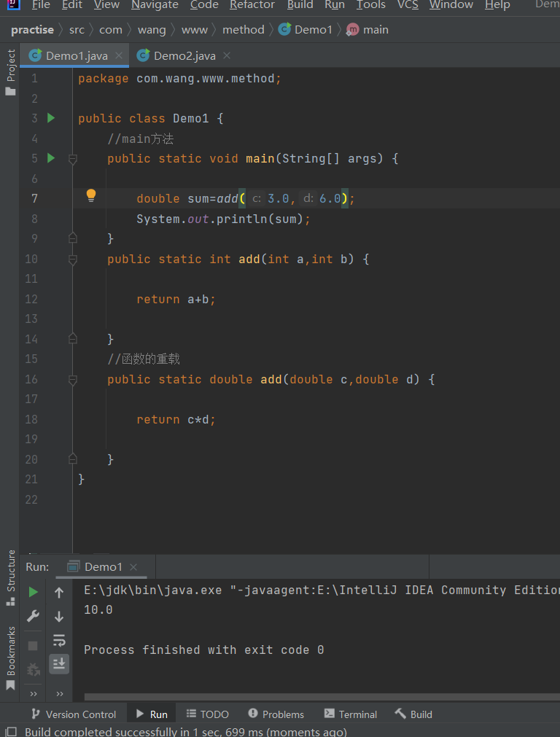The height and width of the screenshot is (737, 560).
Task: Click the fold end marker on line 14
Action: tap(72, 338)
